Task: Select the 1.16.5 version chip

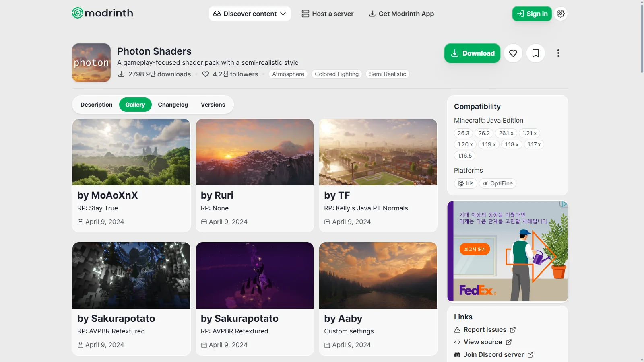Action: [465, 156]
